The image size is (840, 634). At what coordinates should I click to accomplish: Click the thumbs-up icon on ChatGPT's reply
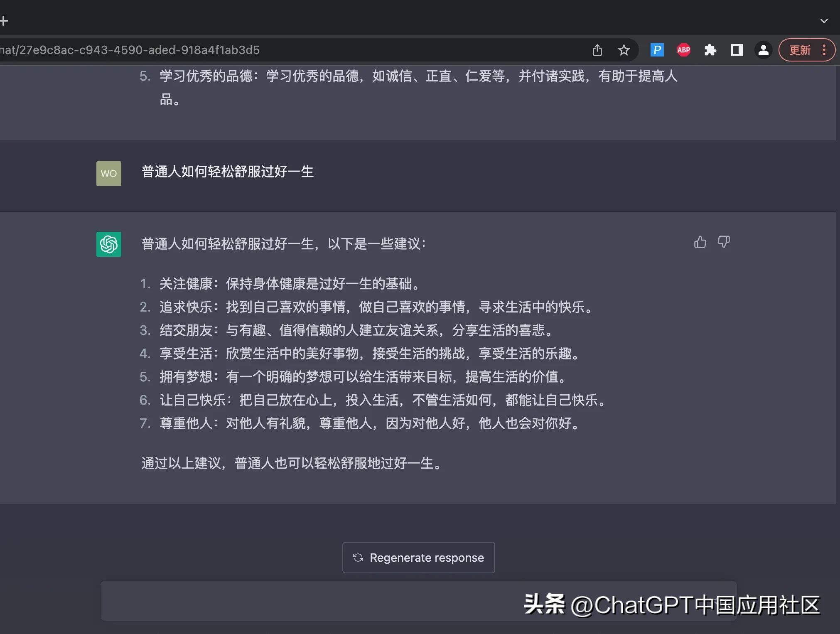(x=700, y=242)
